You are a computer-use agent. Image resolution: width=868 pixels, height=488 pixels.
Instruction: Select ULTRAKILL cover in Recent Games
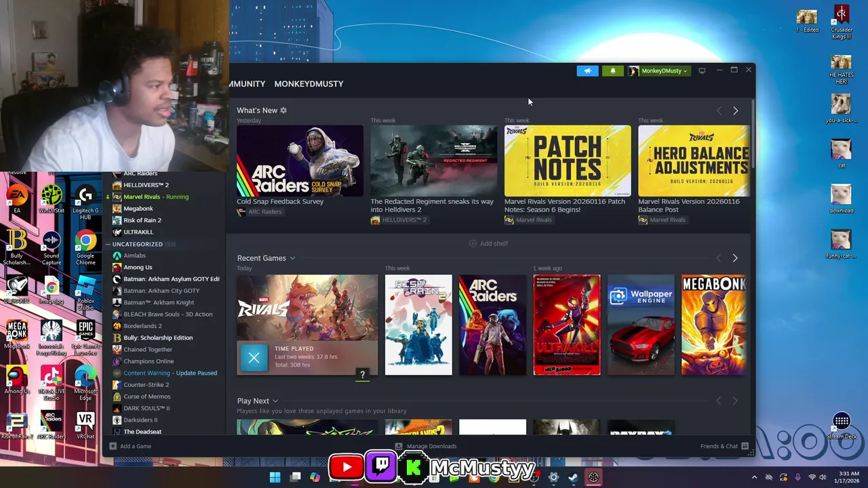point(567,325)
